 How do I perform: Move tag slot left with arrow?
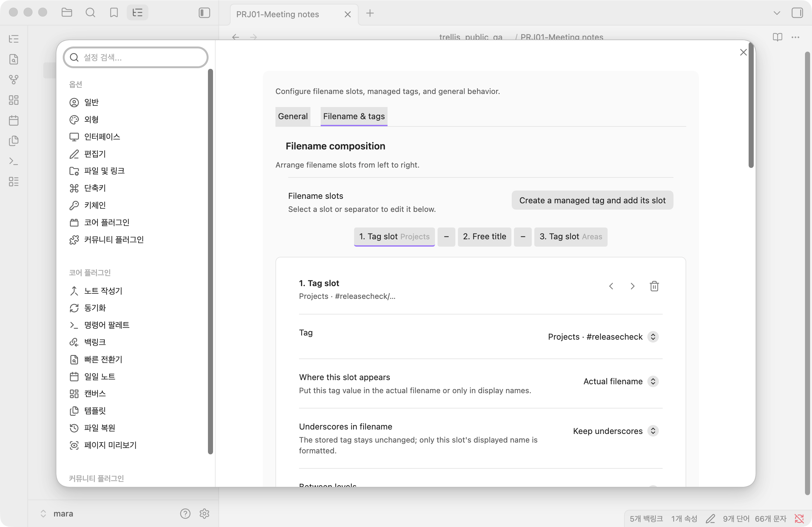[611, 286]
